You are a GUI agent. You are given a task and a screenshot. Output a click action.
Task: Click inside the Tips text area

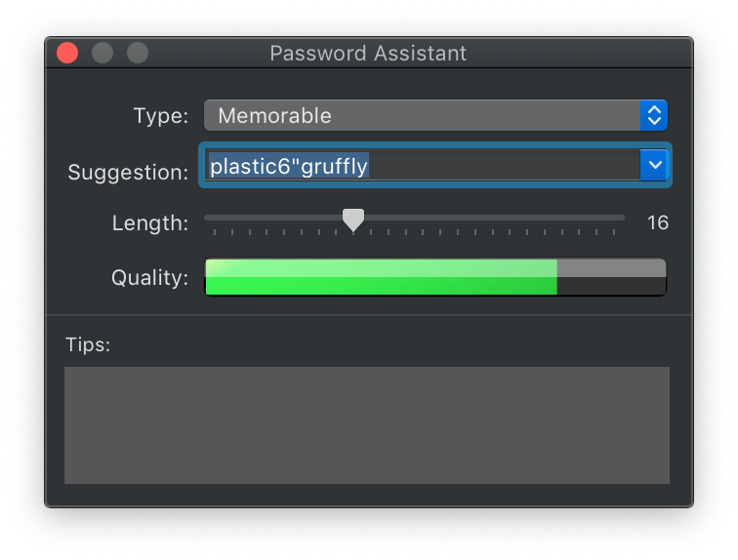click(367, 425)
